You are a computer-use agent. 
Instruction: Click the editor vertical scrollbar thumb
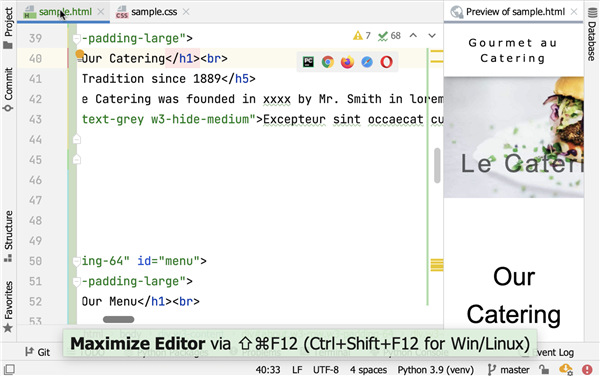pyautogui.click(x=437, y=166)
